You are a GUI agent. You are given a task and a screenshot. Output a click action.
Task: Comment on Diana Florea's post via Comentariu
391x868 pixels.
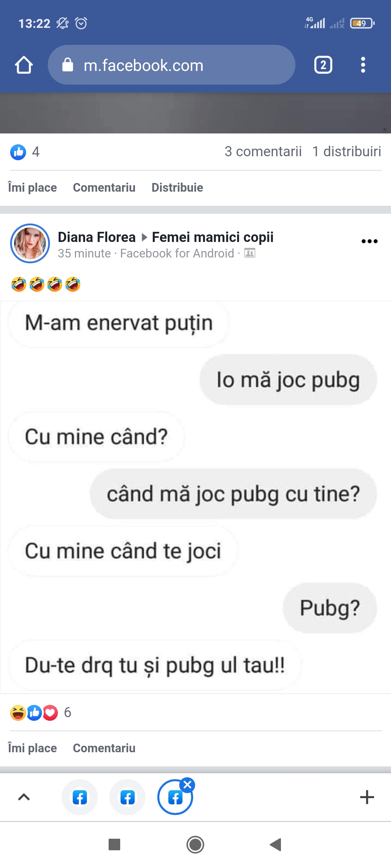104,748
